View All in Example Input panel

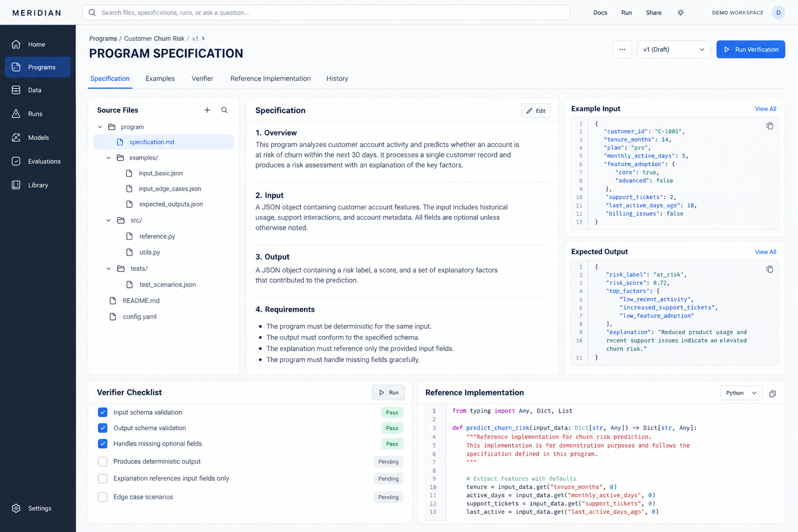pyautogui.click(x=765, y=109)
